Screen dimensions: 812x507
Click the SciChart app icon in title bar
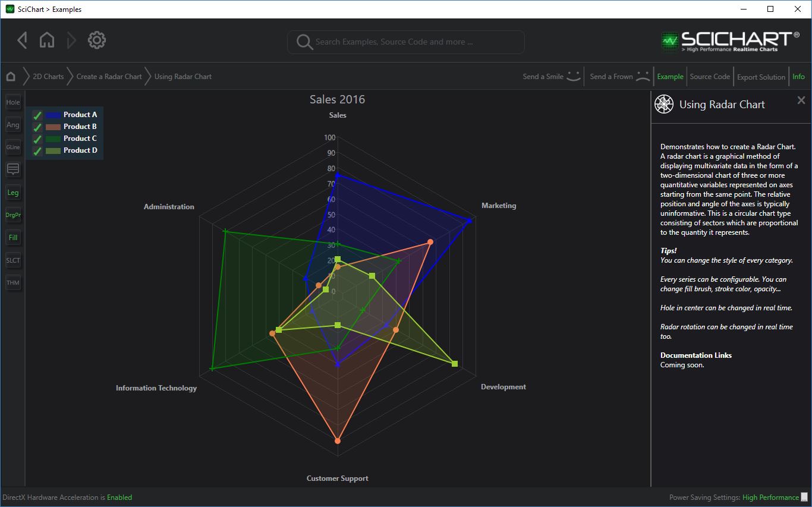pos(10,9)
